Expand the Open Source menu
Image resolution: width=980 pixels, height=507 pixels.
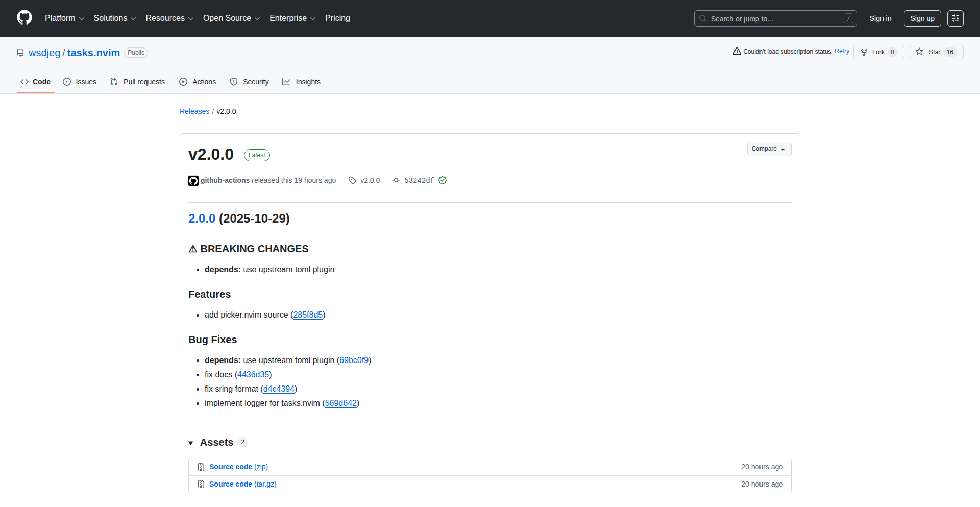point(231,18)
